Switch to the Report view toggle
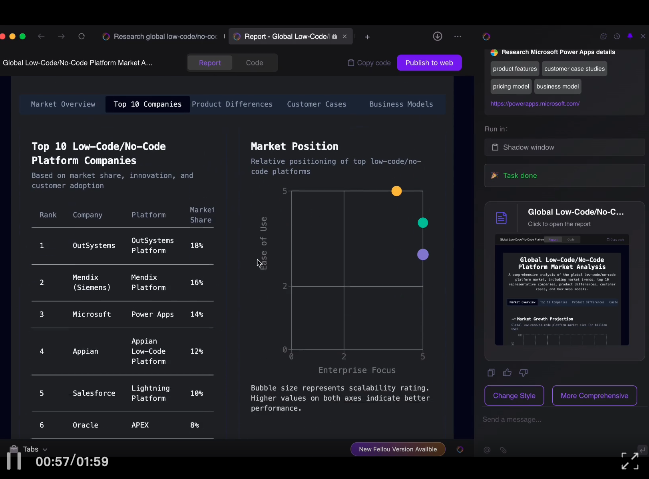649x479 pixels. point(209,63)
